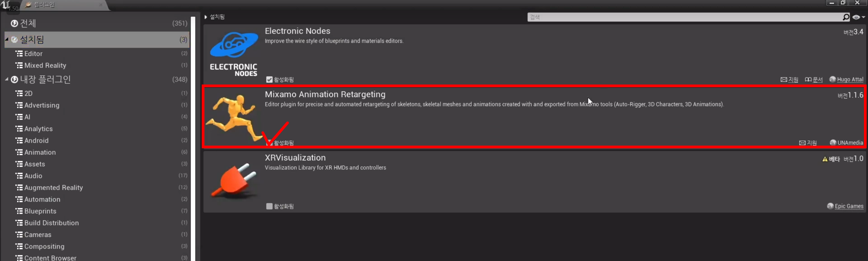Collapse the 설치됨 category arrow
This screenshot has height=261, width=868.
(x=7, y=39)
